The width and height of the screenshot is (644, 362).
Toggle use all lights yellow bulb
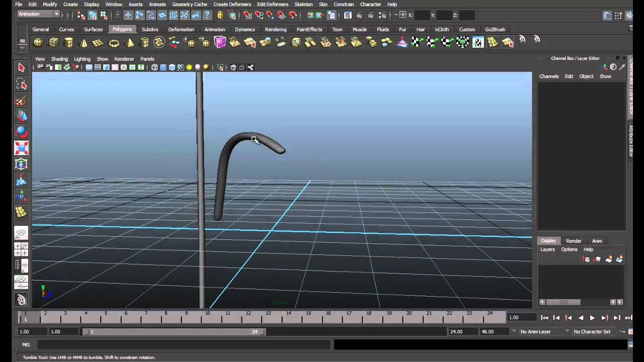click(189, 67)
